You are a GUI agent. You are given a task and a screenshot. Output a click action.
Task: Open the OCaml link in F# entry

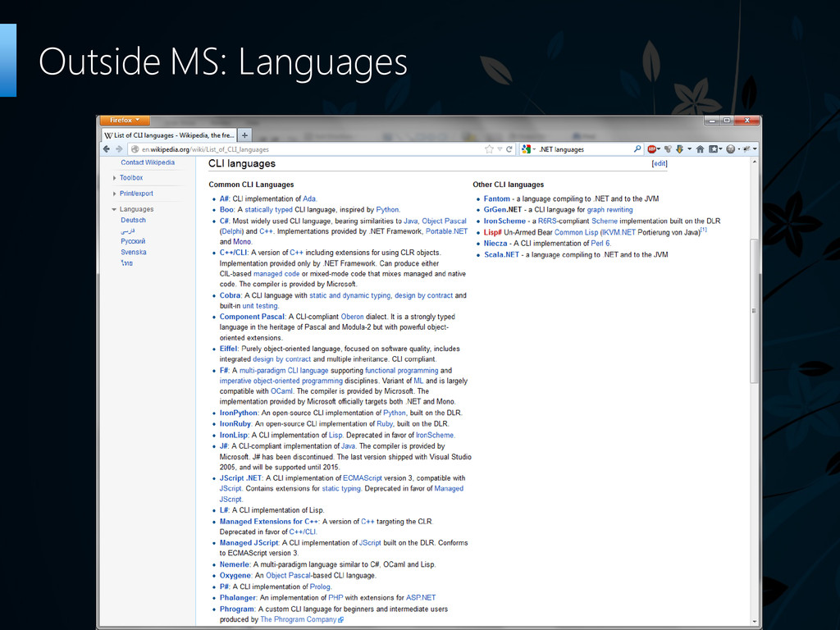click(x=282, y=391)
